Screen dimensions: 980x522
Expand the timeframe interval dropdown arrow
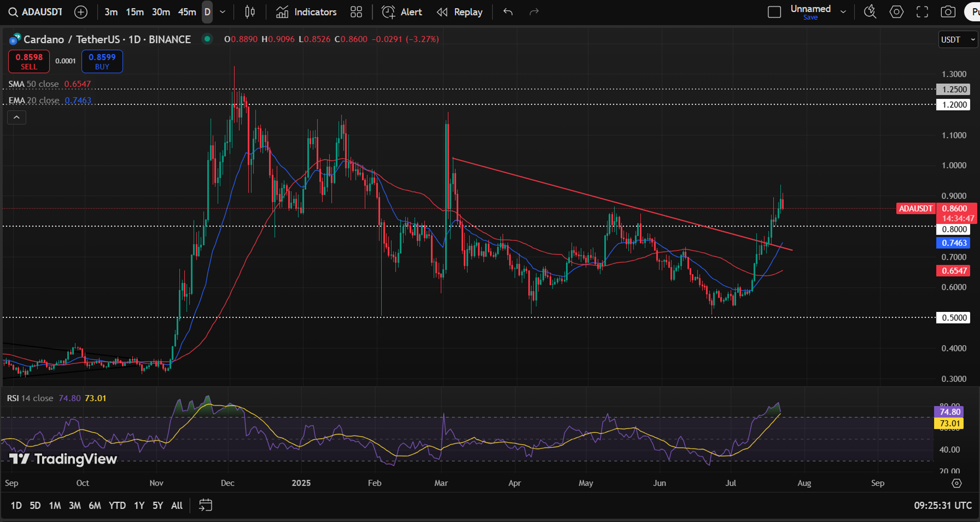point(222,12)
